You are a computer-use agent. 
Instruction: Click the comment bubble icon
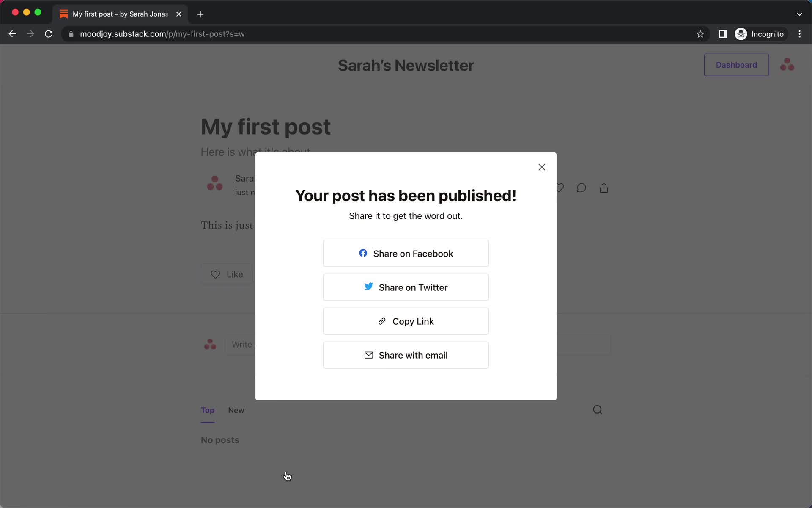tap(582, 187)
